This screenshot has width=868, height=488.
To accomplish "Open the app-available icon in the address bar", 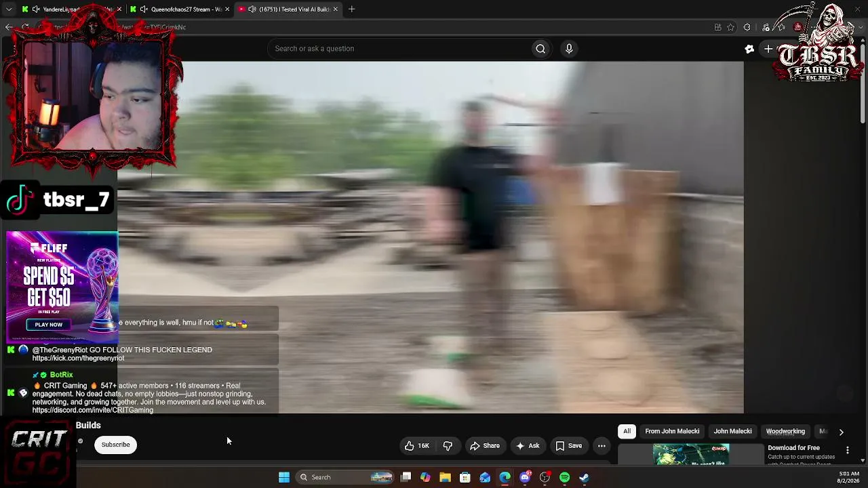I will 717,27.
